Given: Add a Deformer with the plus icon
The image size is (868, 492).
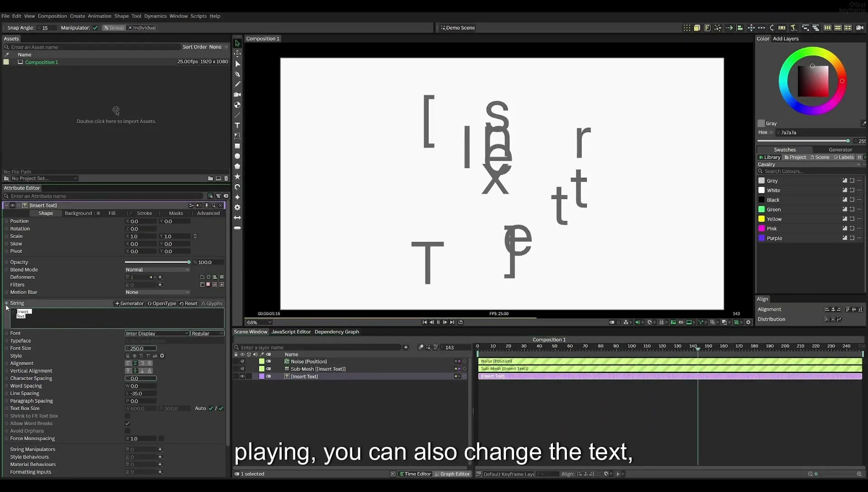Looking at the screenshot, I should coord(160,277).
